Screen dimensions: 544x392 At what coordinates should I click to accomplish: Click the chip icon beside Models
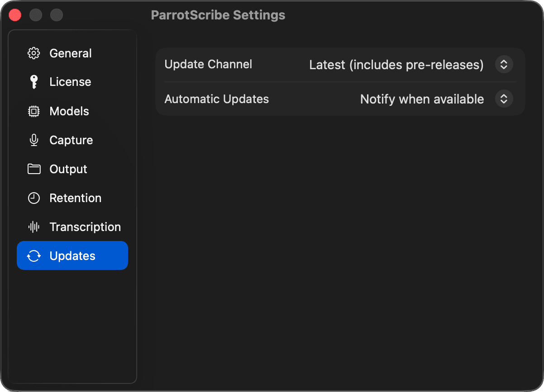click(x=34, y=111)
